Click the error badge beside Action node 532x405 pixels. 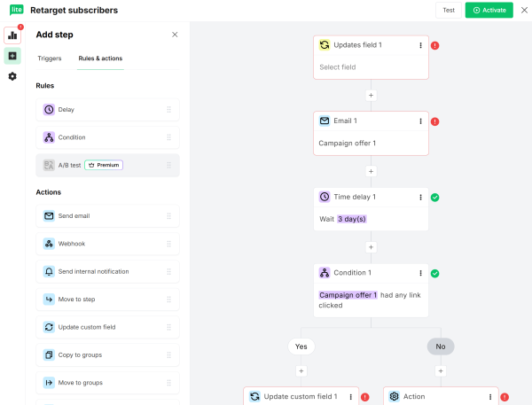(x=505, y=397)
